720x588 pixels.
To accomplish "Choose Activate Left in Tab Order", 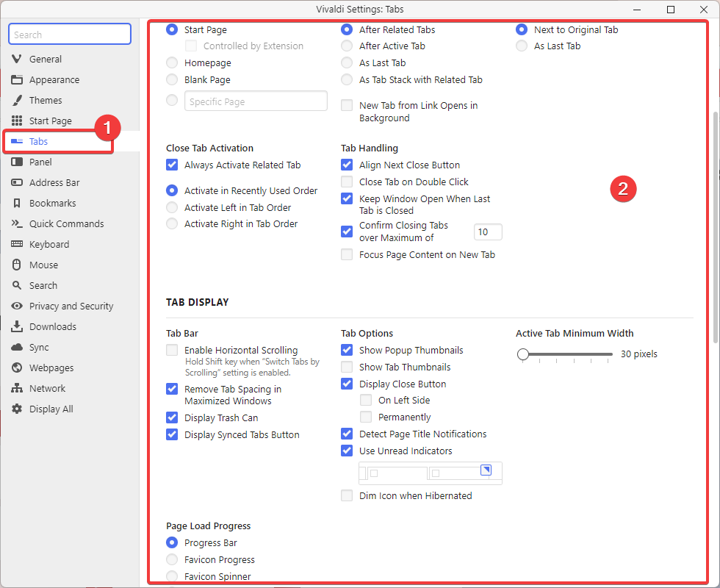I will coord(172,207).
